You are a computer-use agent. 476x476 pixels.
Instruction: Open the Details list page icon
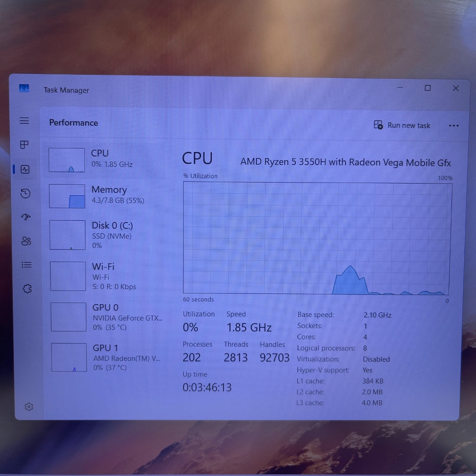point(26,265)
